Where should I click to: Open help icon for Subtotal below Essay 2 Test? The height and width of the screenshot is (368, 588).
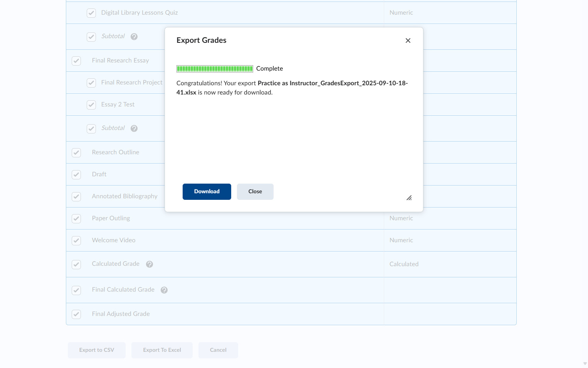(x=134, y=128)
